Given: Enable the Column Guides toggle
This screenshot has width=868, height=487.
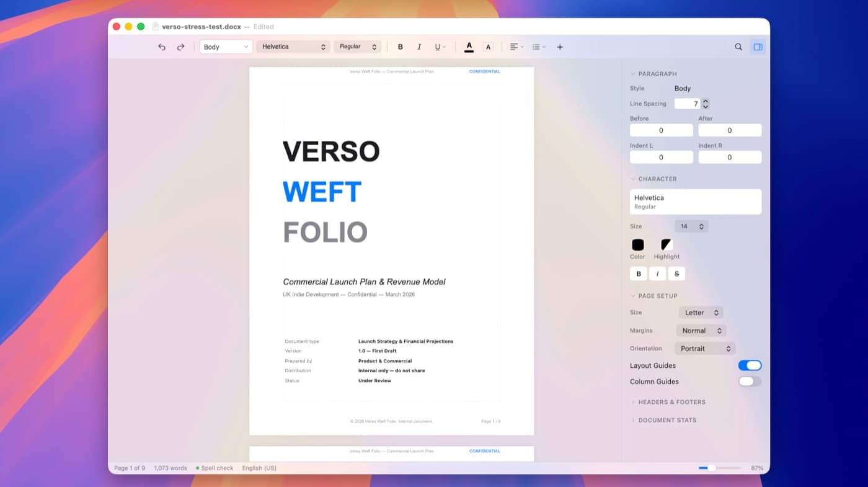Looking at the screenshot, I should coord(750,381).
